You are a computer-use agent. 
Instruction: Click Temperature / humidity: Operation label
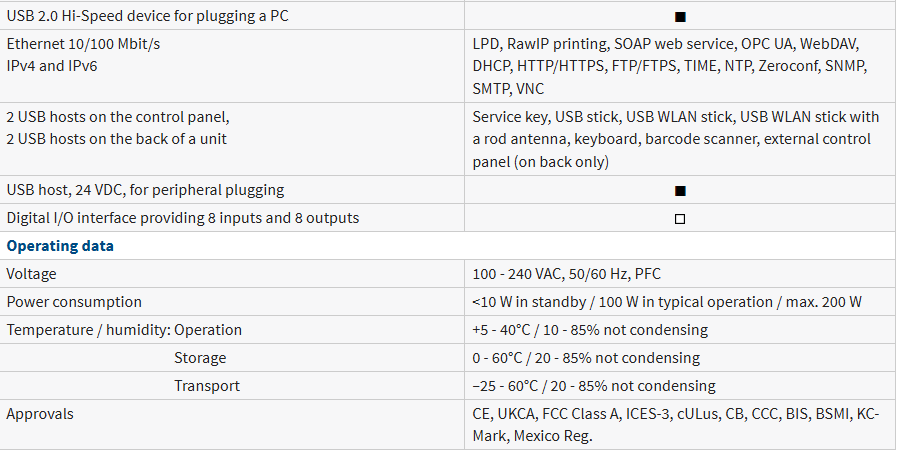click(124, 330)
